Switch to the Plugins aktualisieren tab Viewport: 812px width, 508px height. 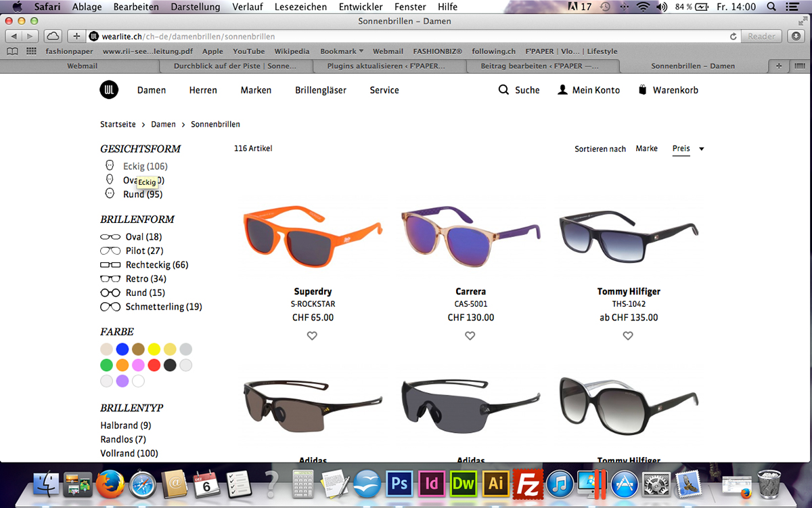pyautogui.click(x=388, y=66)
